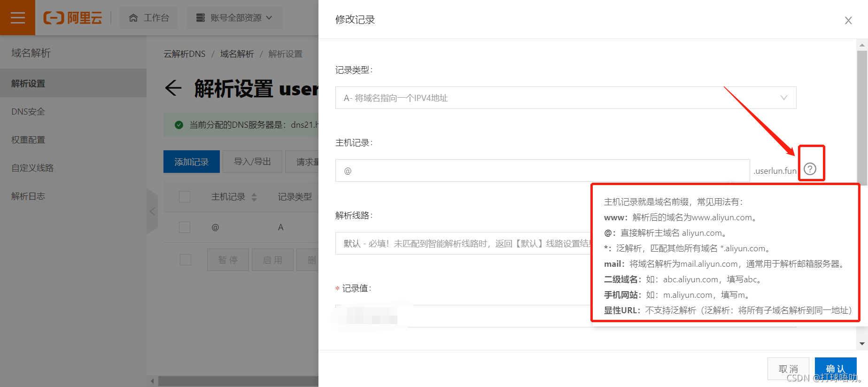The width and height of the screenshot is (868, 387).
Task: Open the hamburger menu in header
Action: 17,18
